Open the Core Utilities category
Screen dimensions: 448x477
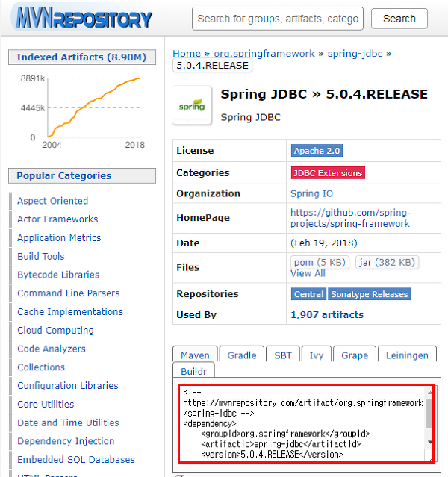pos(46,404)
